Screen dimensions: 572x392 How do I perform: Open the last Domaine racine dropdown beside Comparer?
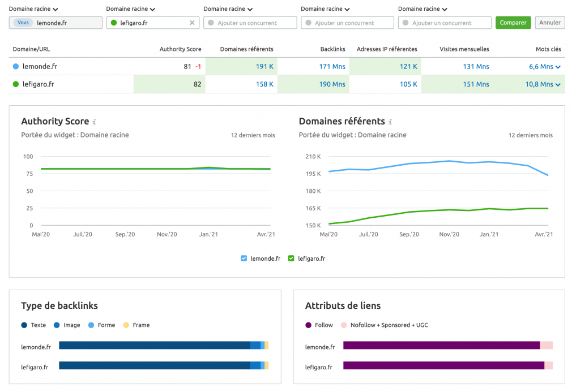(422, 8)
